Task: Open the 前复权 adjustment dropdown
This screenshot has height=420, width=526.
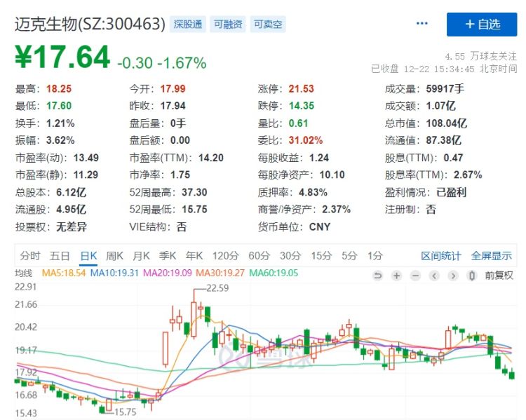Action: click(499, 276)
